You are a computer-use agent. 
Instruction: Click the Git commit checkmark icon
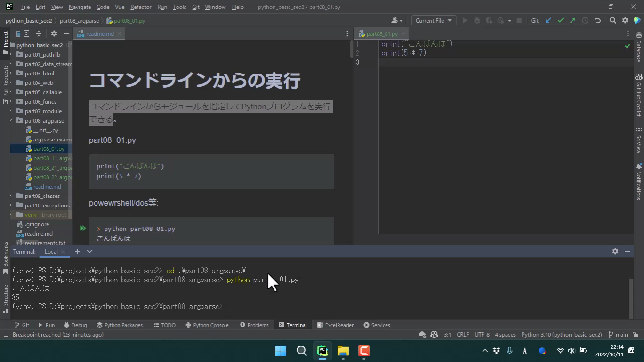tap(561, 20)
